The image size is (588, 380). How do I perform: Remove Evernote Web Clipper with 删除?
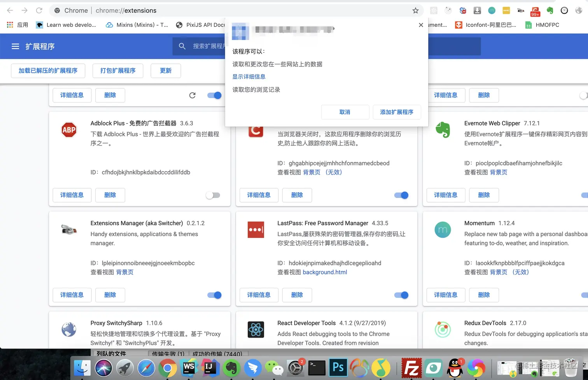pyautogui.click(x=484, y=195)
